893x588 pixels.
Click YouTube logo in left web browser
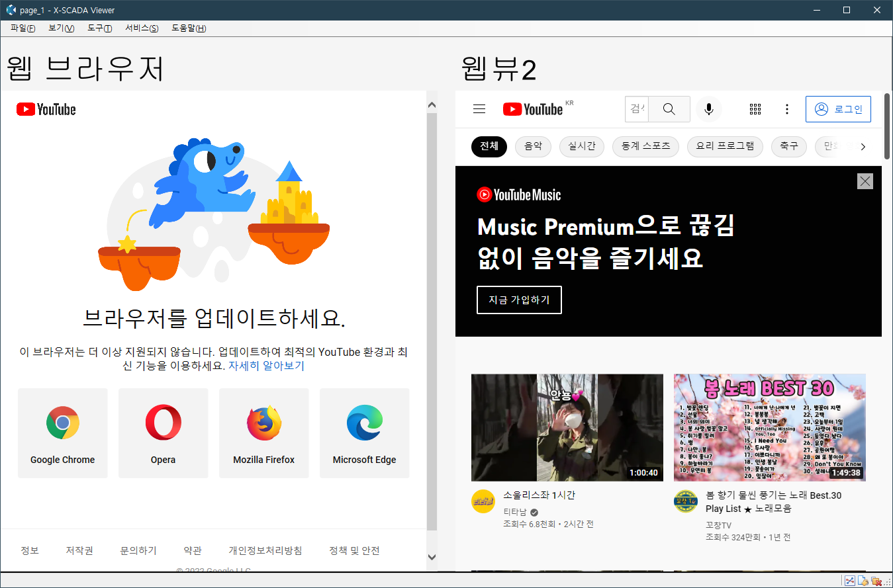(x=46, y=109)
